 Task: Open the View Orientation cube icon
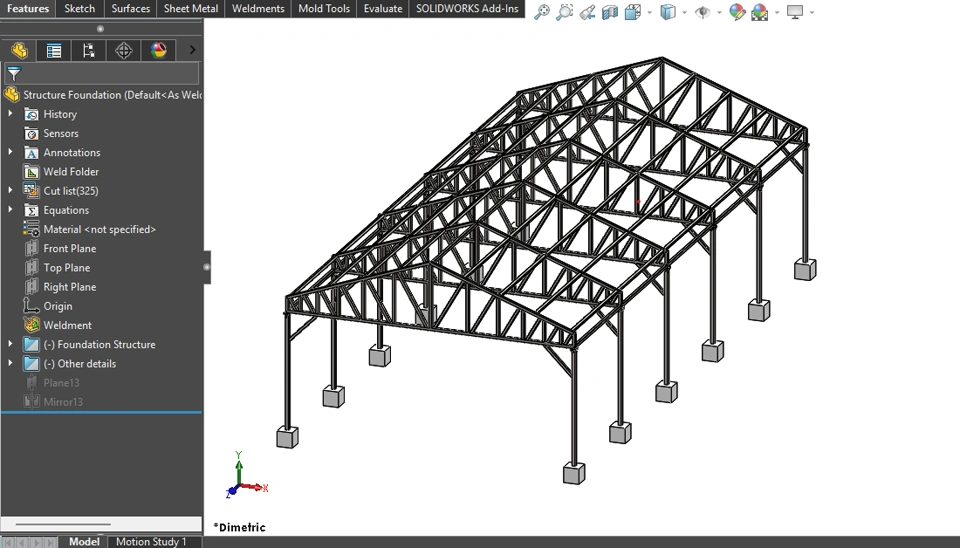(x=632, y=12)
